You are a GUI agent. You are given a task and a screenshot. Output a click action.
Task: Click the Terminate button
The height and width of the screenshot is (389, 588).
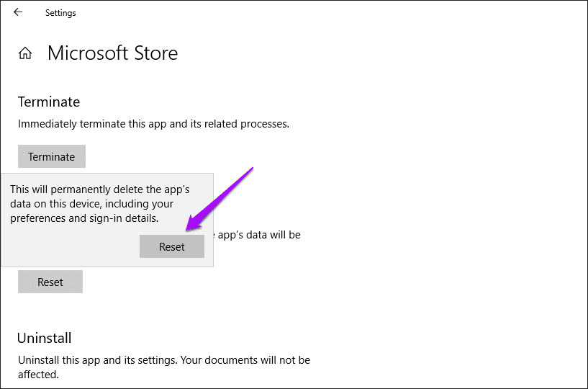tap(52, 156)
